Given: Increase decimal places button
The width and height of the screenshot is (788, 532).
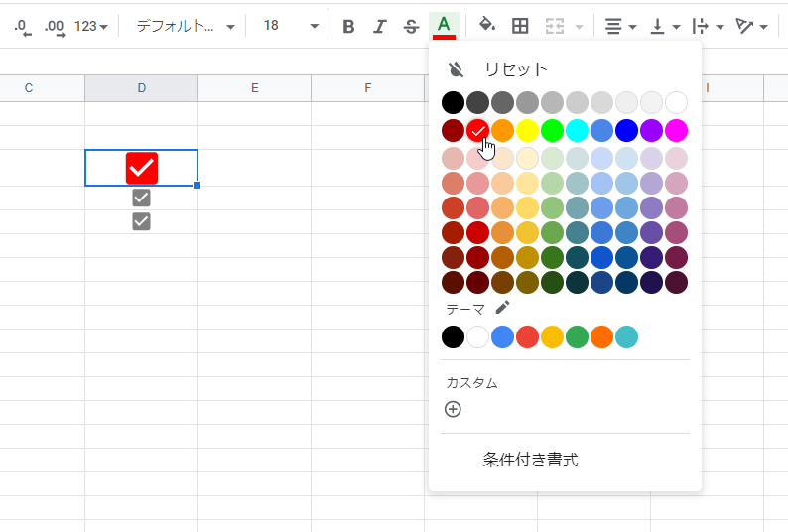Looking at the screenshot, I should click(55, 26).
